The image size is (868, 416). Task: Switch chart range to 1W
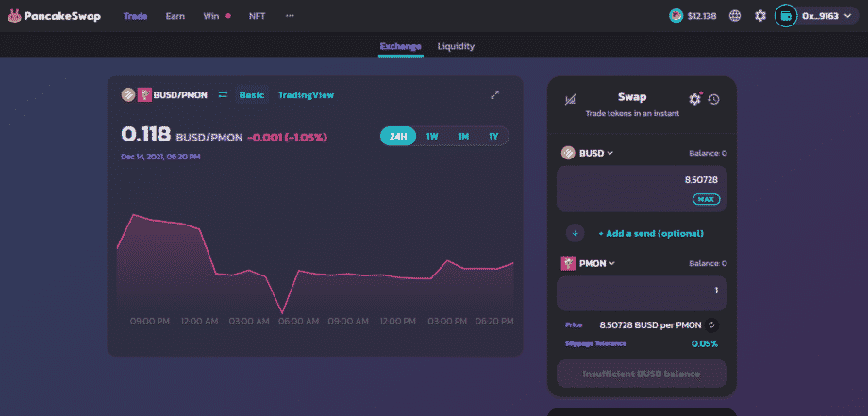[x=431, y=136]
